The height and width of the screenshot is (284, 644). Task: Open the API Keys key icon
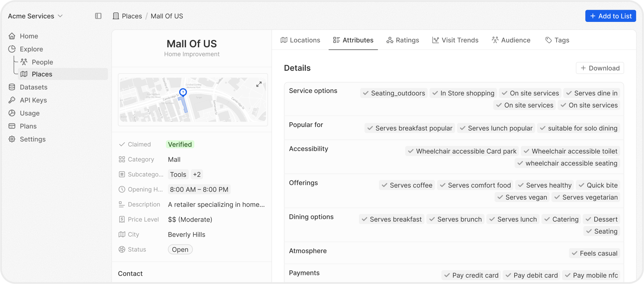pyautogui.click(x=12, y=100)
